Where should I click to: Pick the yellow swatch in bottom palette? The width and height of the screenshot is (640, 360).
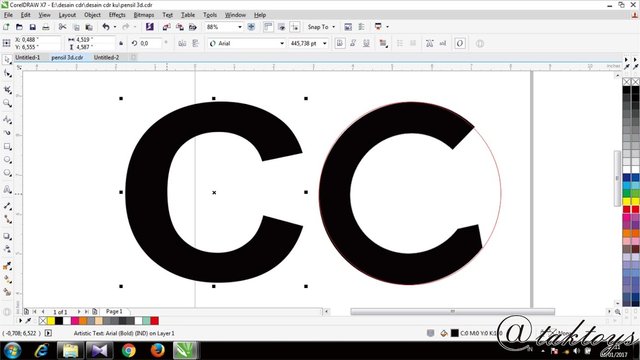51,321
